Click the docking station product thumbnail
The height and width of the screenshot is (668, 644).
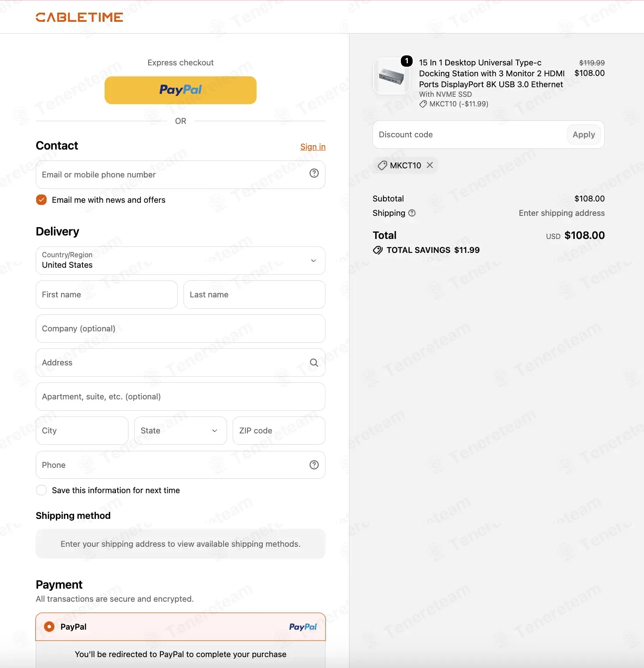pyautogui.click(x=392, y=76)
